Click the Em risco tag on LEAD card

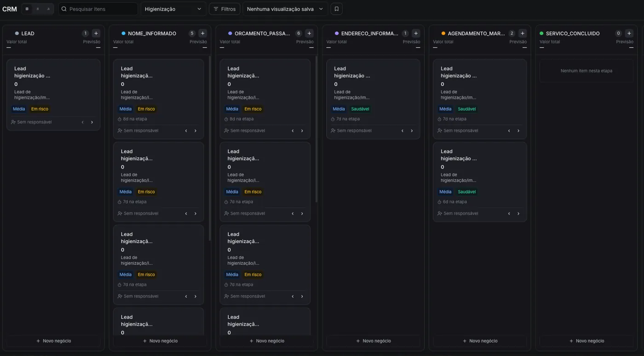40,109
